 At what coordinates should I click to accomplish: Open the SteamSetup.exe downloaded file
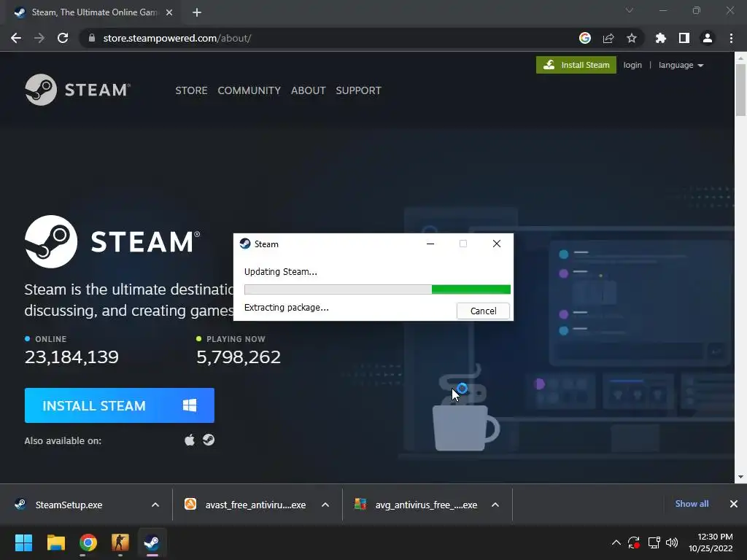point(69,505)
